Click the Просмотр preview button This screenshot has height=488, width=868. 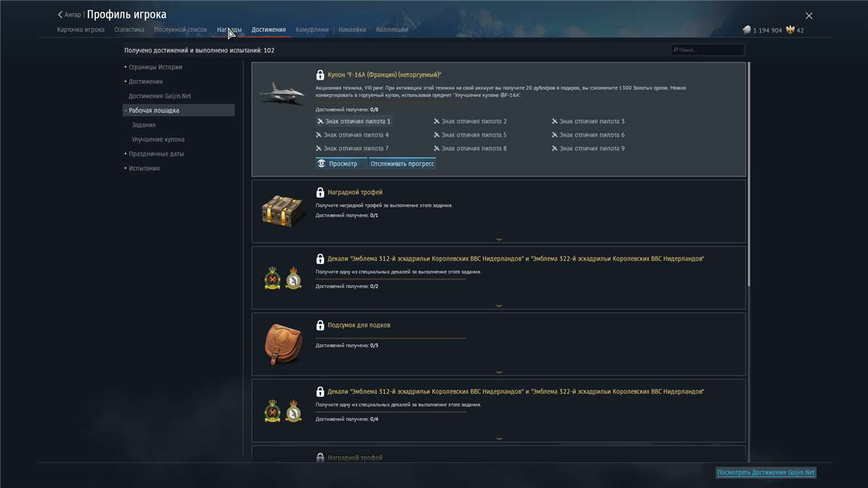point(341,163)
